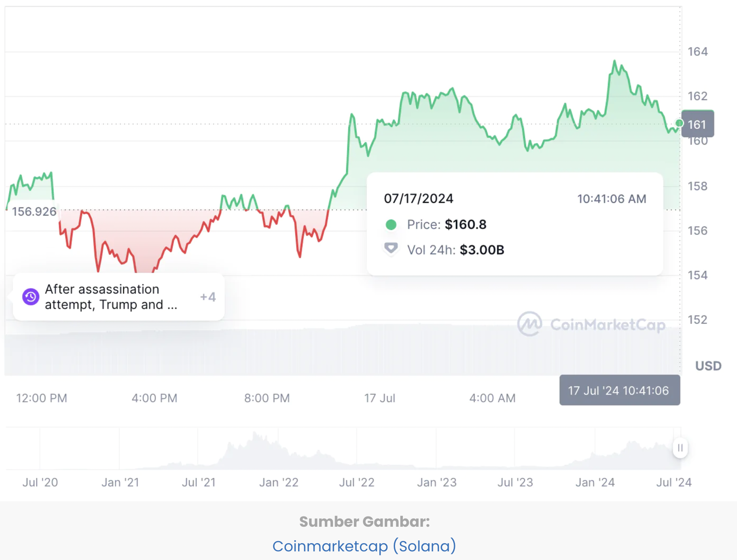Click the Jan '24 range label
Image resolution: width=737 pixels, height=560 pixels.
(595, 482)
